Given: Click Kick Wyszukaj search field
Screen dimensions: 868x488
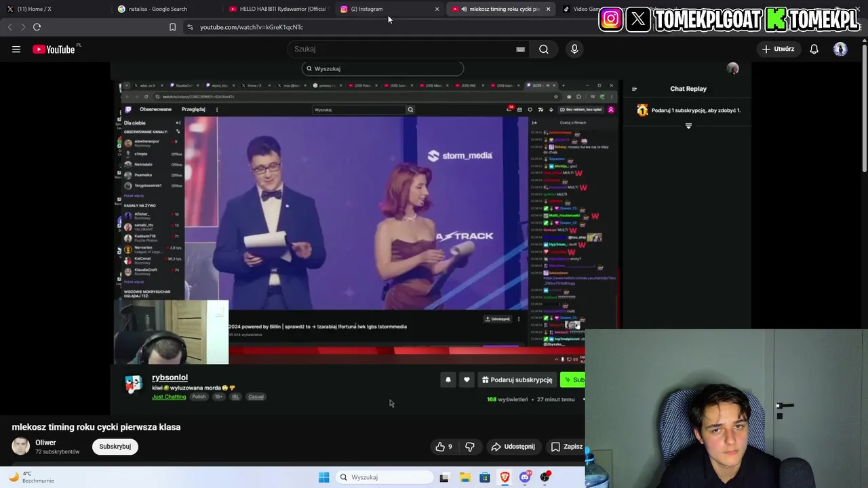Looking at the screenshot, I should [x=382, y=68].
